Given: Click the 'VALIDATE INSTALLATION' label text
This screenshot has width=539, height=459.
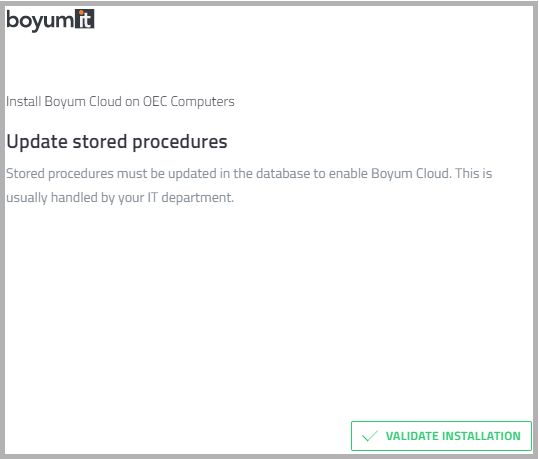Looking at the screenshot, I should click(x=453, y=436).
